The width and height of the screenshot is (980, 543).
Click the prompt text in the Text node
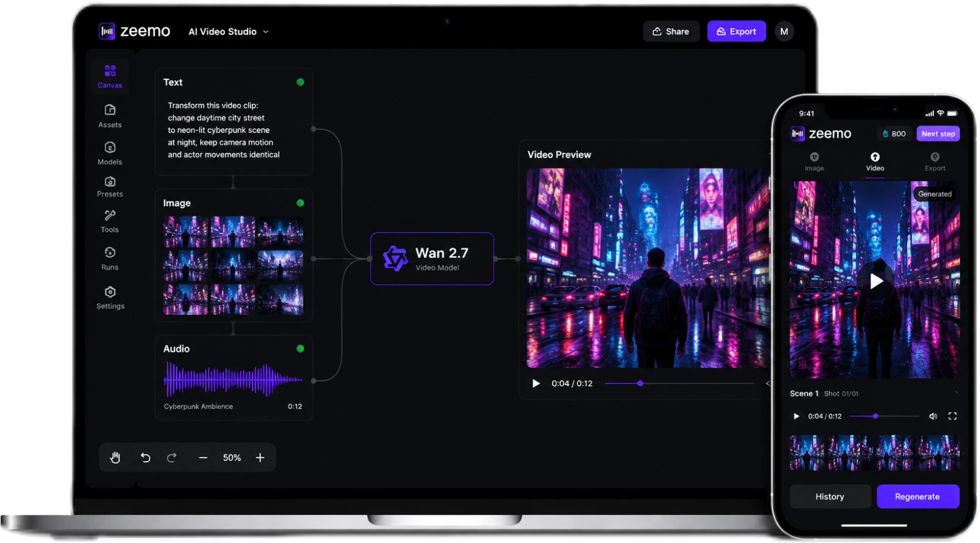pos(224,130)
